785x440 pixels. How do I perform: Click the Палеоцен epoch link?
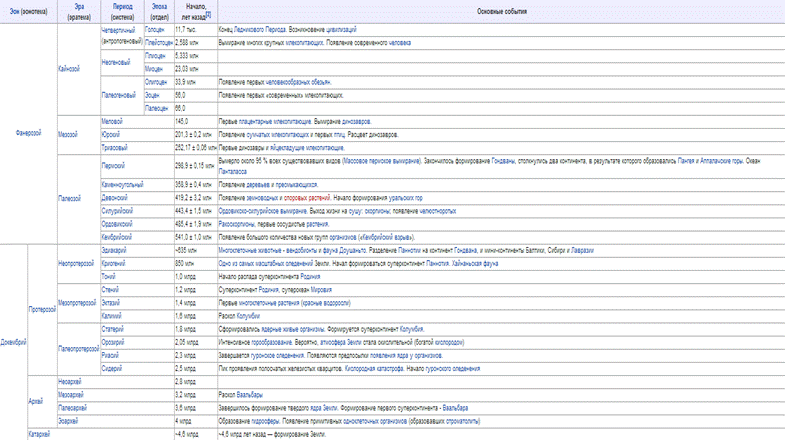[157, 108]
